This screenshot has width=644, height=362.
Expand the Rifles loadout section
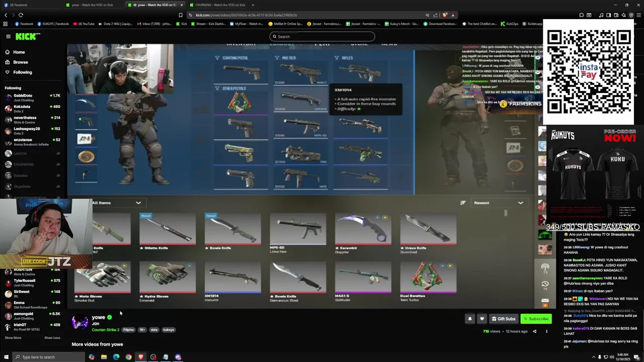click(x=344, y=58)
